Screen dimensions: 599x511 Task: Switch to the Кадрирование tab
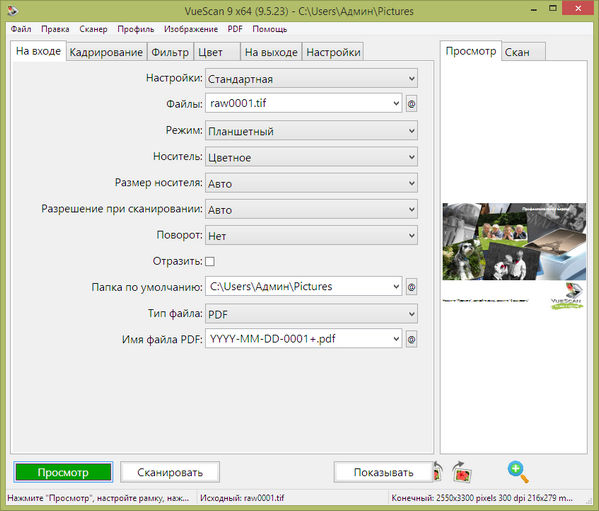[106, 52]
